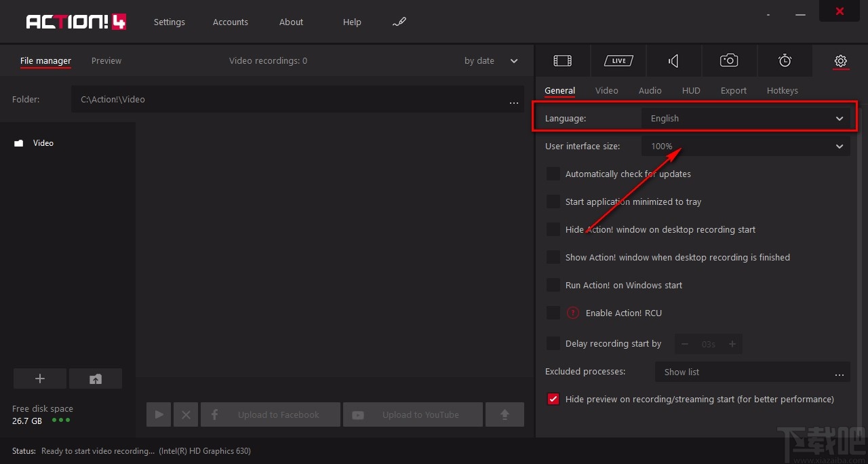Viewport: 868px width, 464px height.
Task: Open the audio recording mode speaker icon
Action: [673, 61]
